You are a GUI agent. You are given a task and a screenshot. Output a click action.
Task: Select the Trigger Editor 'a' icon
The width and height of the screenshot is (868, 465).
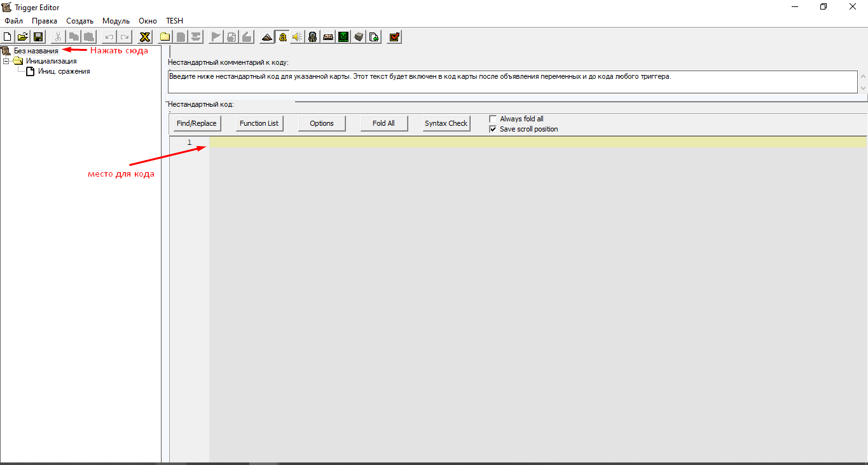(x=282, y=37)
